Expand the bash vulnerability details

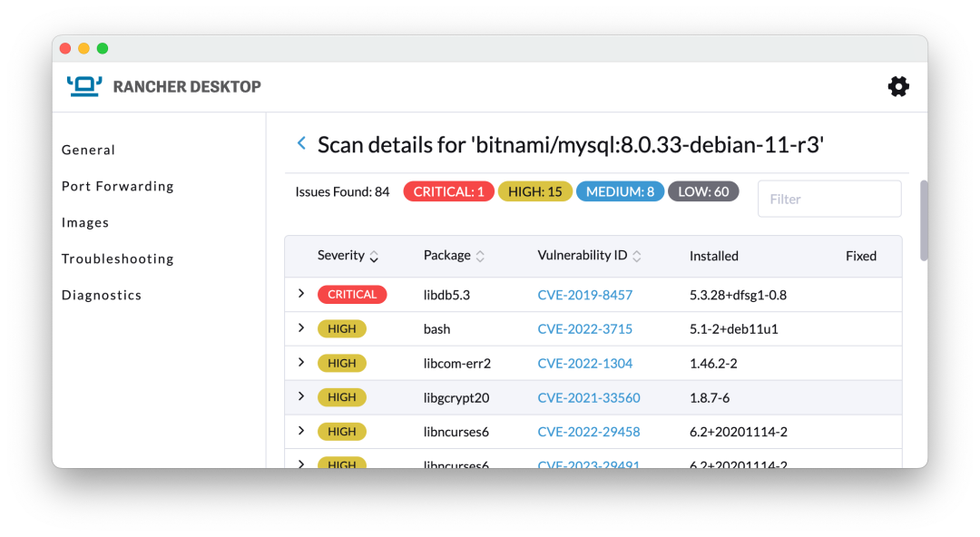(300, 328)
